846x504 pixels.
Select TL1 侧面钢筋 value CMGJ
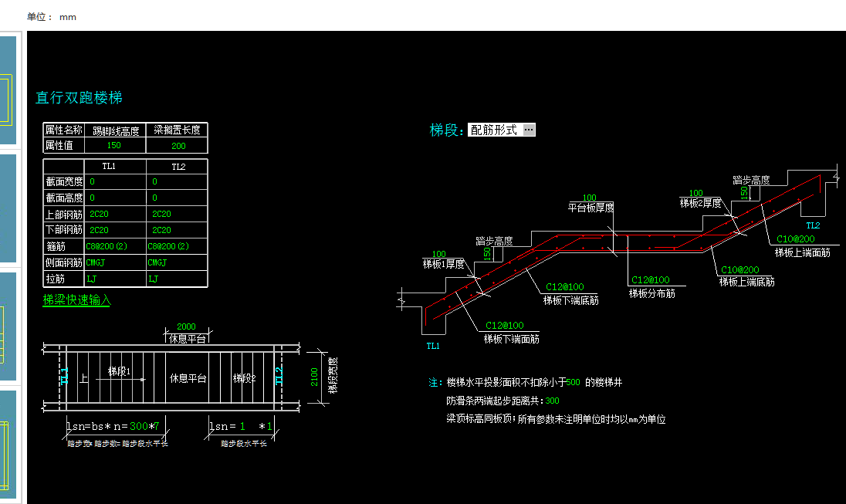pyautogui.click(x=96, y=262)
